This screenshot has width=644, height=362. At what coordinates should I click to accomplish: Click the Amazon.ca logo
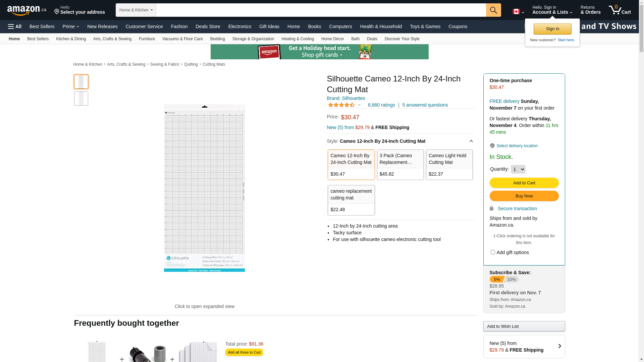pos(26,10)
